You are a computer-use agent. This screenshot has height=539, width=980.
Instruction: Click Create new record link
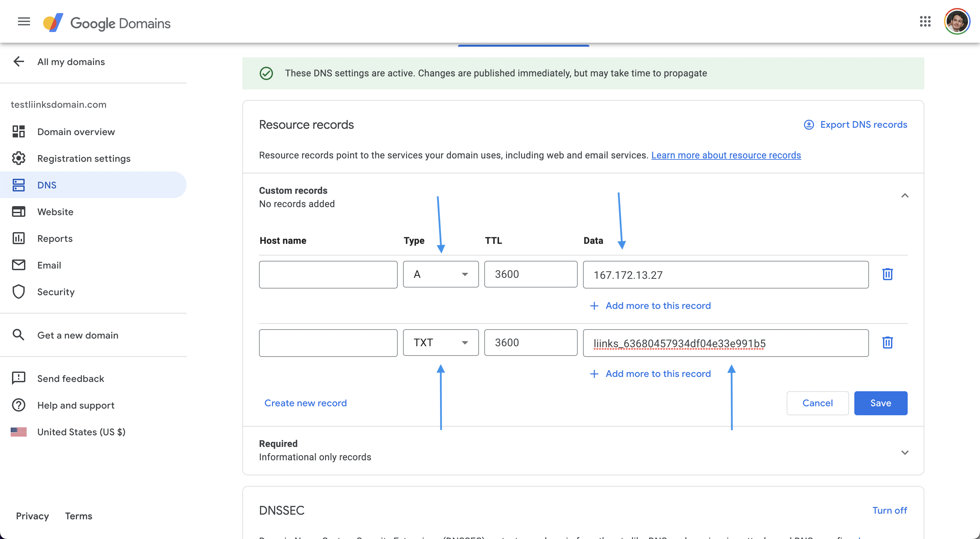[305, 403]
